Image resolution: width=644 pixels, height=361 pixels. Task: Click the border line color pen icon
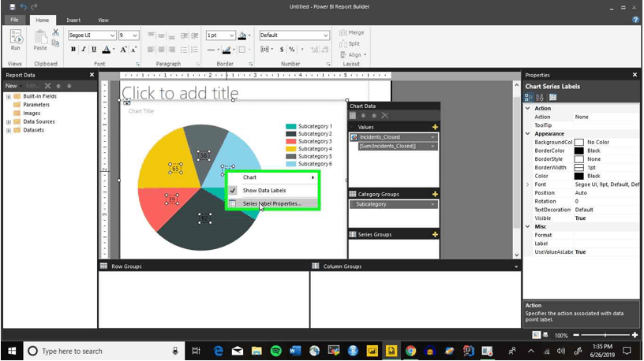pos(227,50)
